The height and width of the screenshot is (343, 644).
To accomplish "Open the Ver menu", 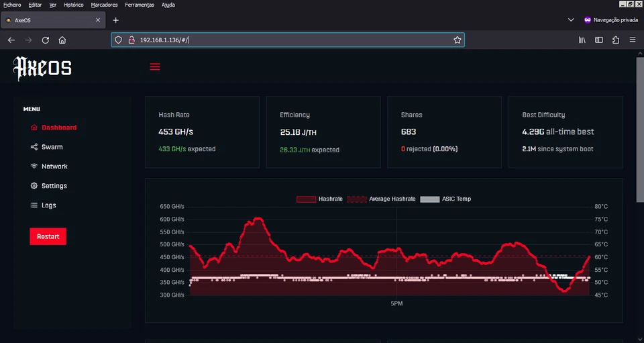I will coord(52,5).
